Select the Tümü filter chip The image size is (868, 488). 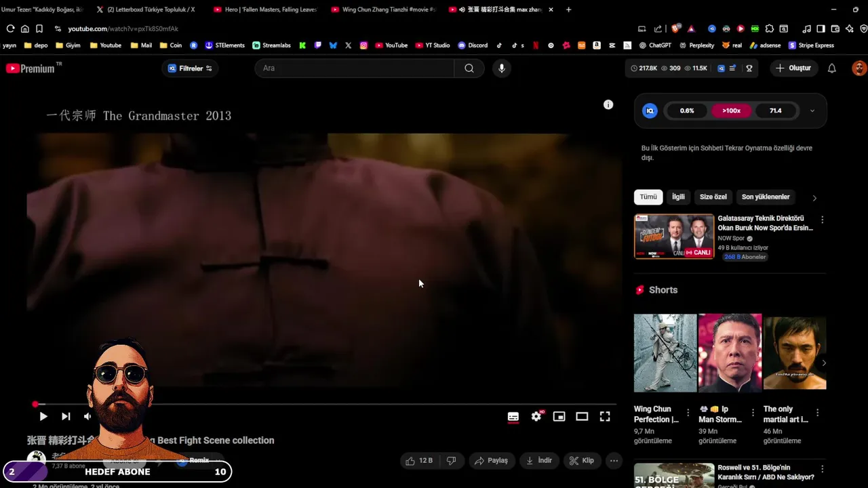[648, 197]
